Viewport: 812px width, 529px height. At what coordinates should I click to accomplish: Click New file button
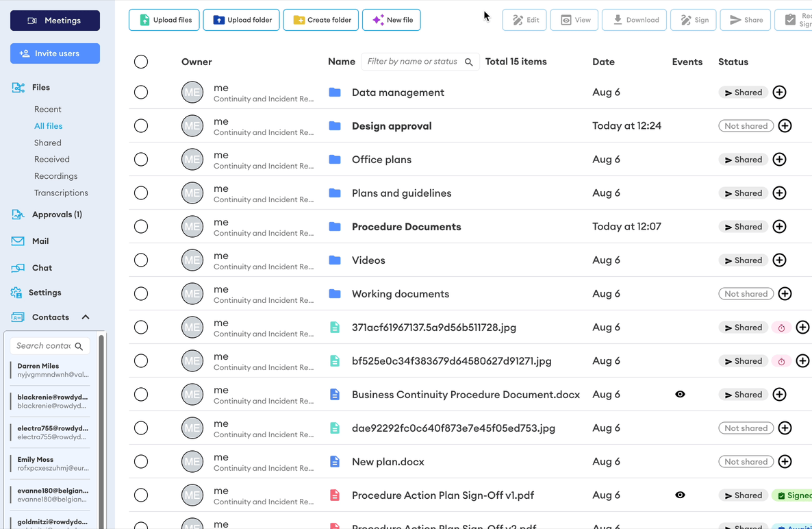pyautogui.click(x=392, y=20)
